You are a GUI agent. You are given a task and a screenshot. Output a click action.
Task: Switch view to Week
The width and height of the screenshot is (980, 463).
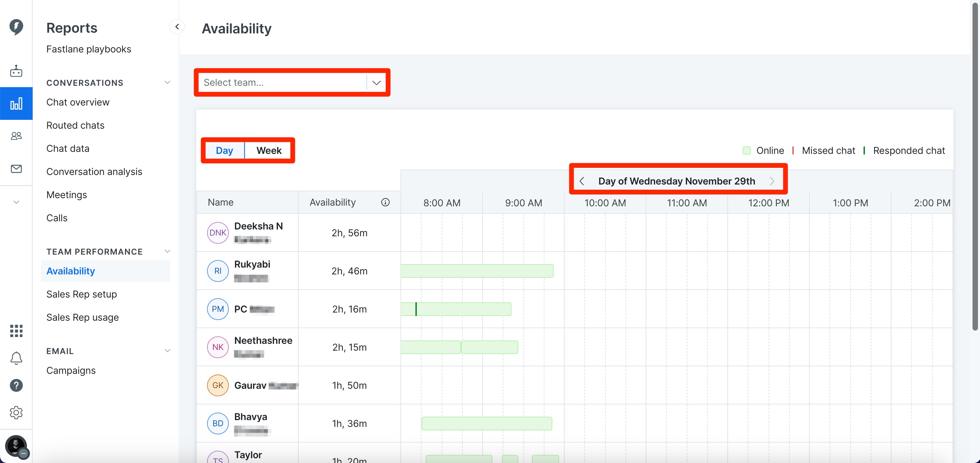click(269, 151)
